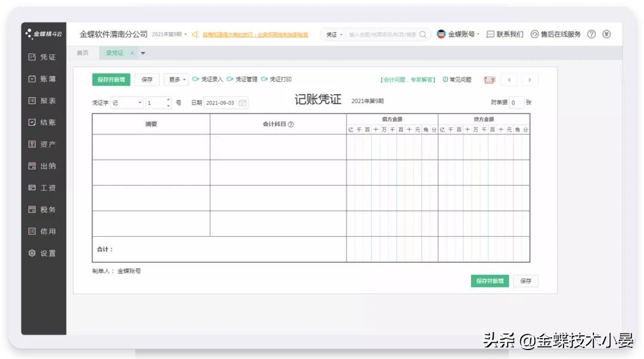
Task: Open the 税务 (Tax) sidebar icon
Action: click(x=42, y=209)
